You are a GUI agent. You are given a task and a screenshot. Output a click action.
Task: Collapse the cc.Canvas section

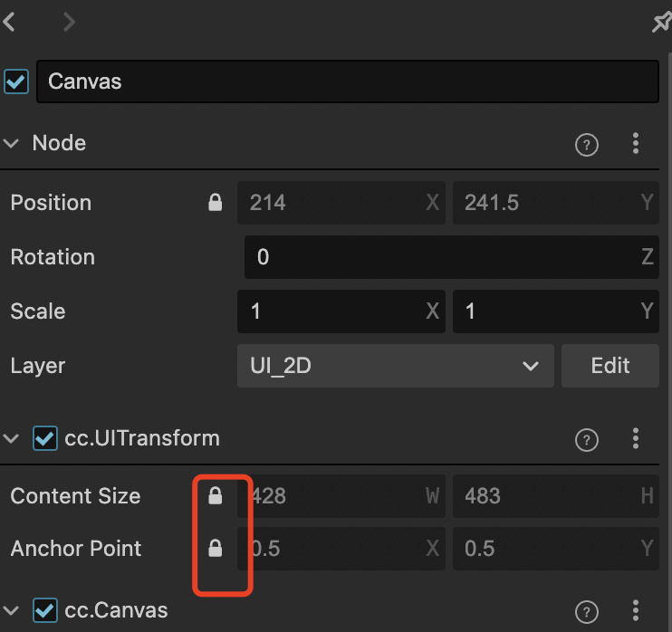click(x=12, y=610)
